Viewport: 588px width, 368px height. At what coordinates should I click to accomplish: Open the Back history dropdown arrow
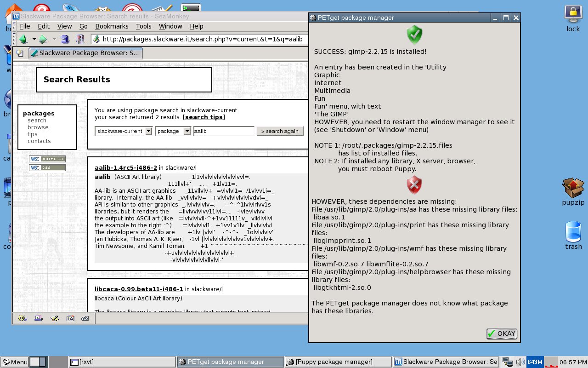click(x=34, y=39)
